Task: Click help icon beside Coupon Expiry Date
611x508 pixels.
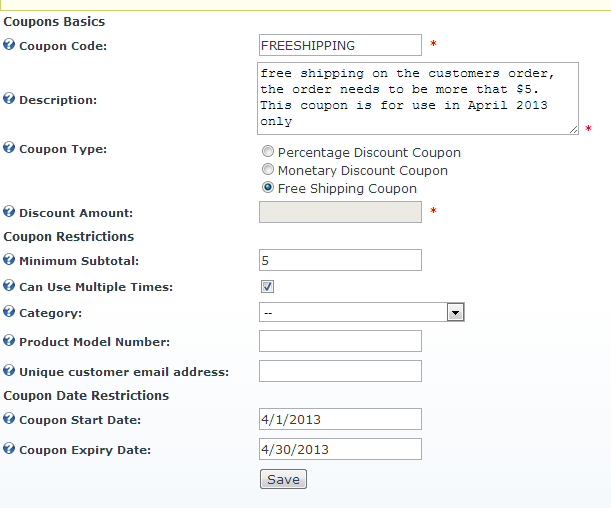Action: pyautogui.click(x=9, y=449)
